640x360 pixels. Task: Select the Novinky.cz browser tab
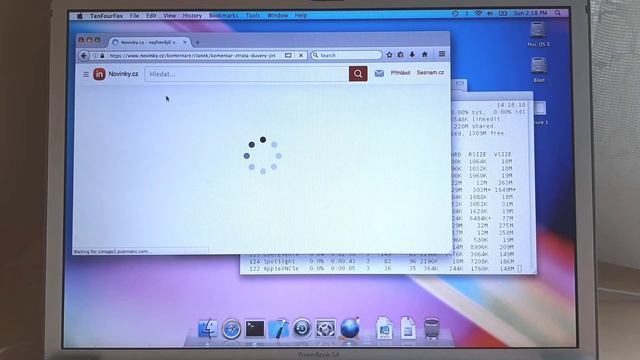(149, 42)
